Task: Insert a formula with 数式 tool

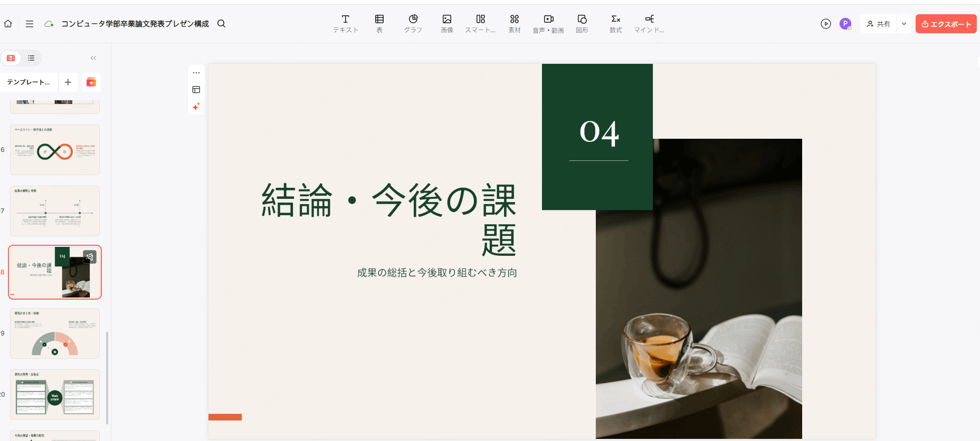Action: 616,24
